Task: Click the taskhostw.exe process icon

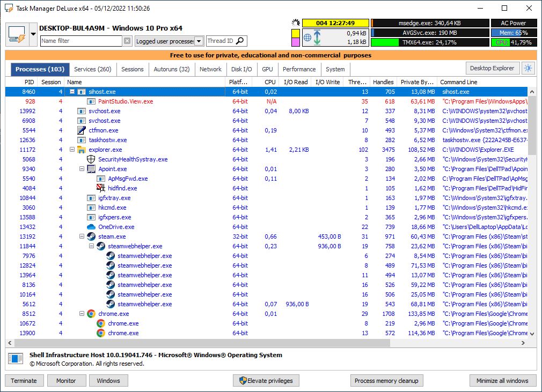Action: click(x=82, y=140)
